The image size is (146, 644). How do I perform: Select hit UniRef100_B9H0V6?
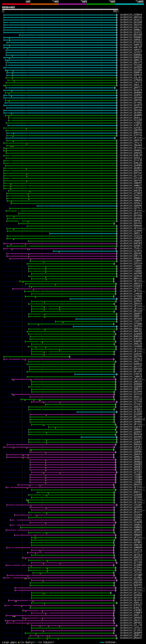[x=131, y=133]
